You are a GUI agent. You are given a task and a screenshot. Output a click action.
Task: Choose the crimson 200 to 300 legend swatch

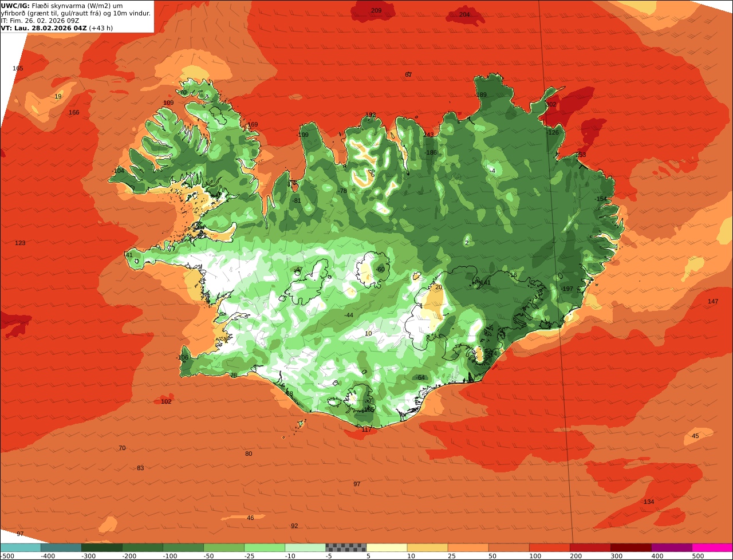pyautogui.click(x=590, y=547)
